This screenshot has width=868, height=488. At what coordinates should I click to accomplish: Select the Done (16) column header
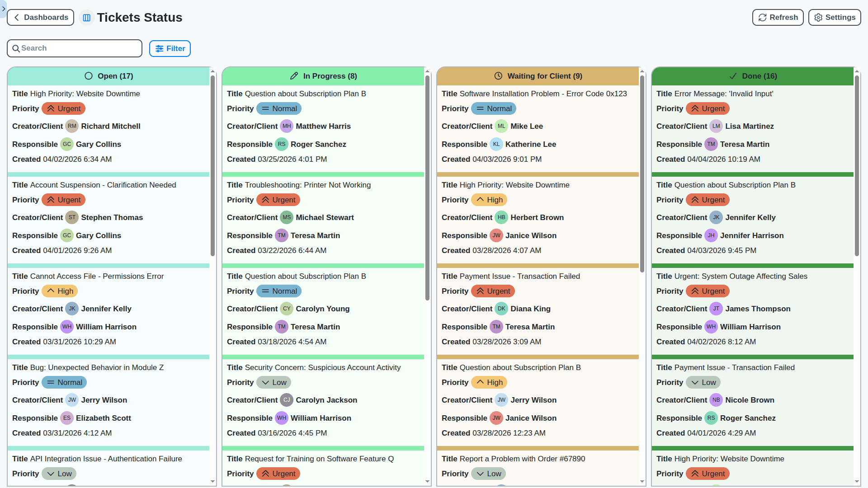[x=752, y=76]
